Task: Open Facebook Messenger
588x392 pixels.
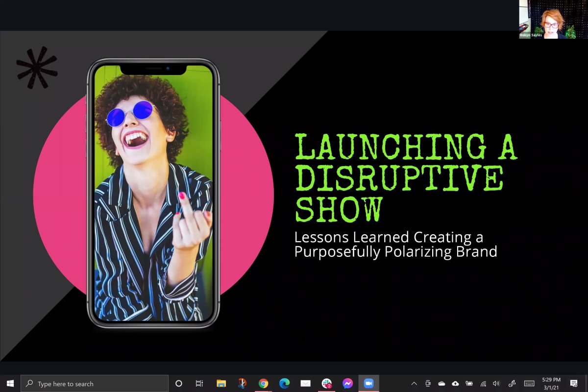Action: coord(348,383)
